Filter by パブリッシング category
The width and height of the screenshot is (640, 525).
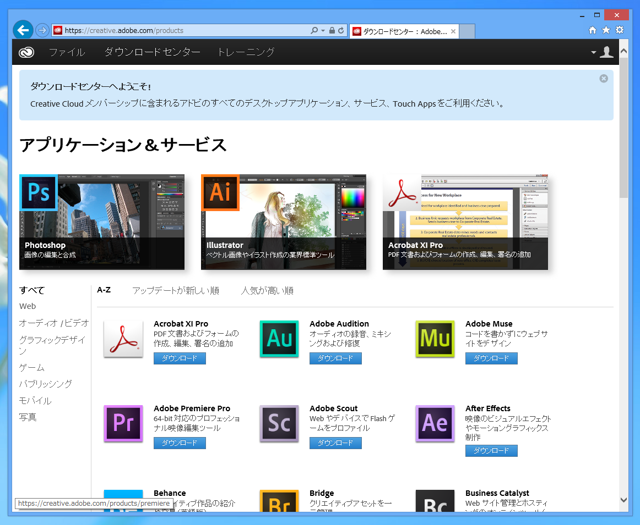coord(46,384)
